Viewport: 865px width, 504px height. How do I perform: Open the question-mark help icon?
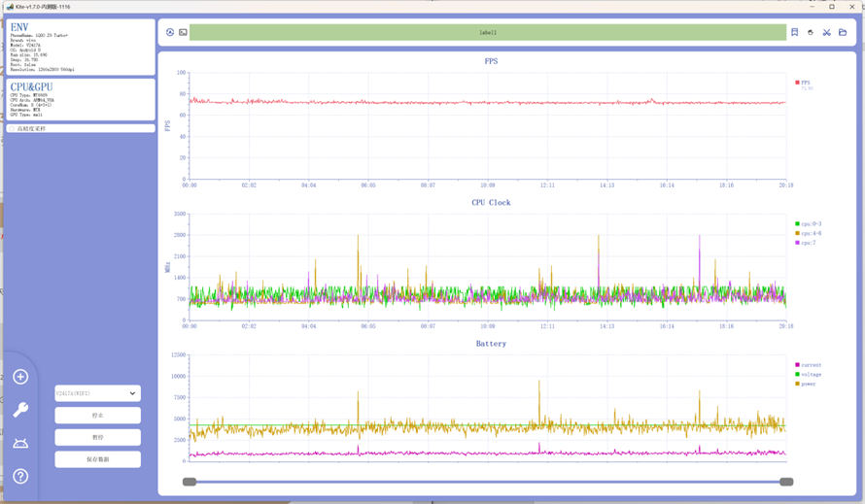click(x=20, y=477)
